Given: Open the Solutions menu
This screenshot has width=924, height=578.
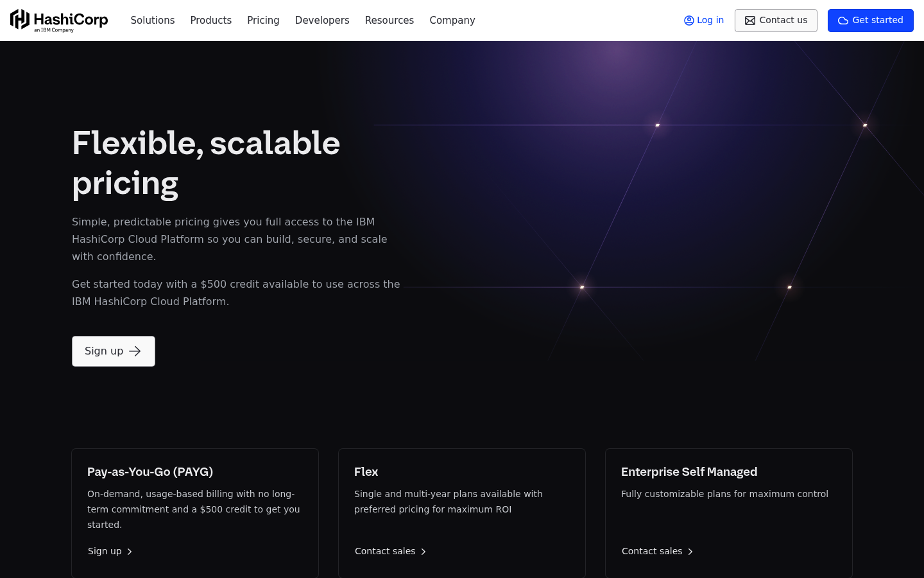Looking at the screenshot, I should 153,21.
